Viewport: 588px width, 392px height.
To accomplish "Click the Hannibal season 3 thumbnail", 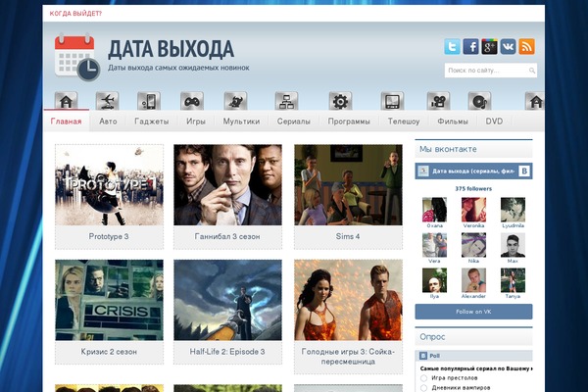I will [227, 185].
